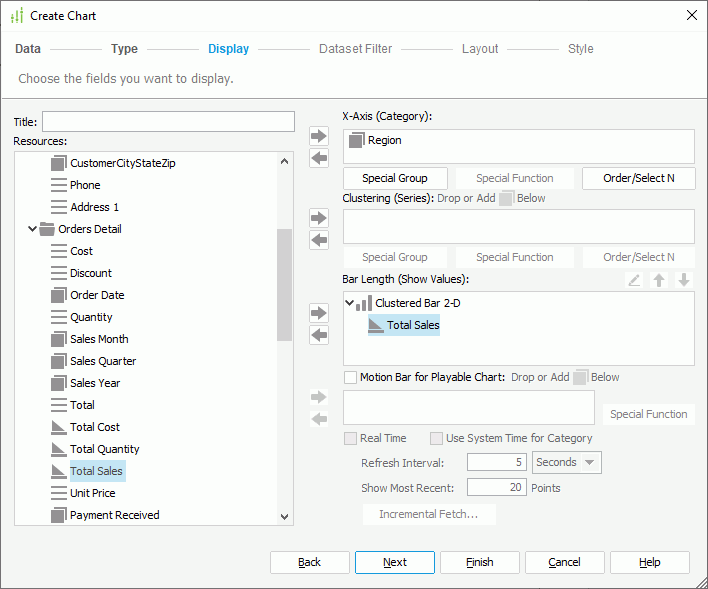This screenshot has width=708, height=589.
Task: Click remove arrow for Clustering series
Action: [319, 240]
